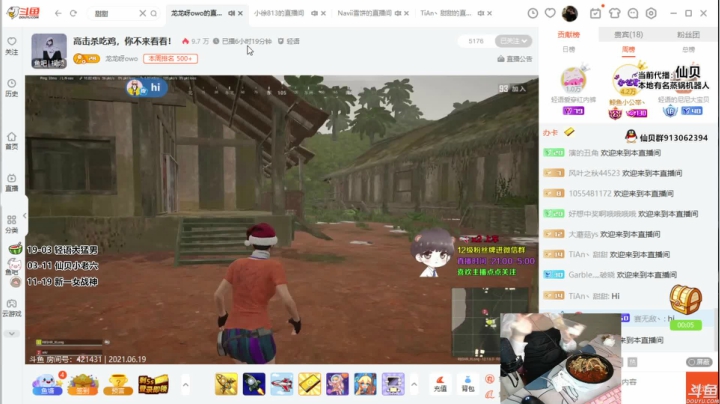Click the Douyu logo in the top-left corner
The image size is (720, 404).
pyautogui.click(x=23, y=13)
